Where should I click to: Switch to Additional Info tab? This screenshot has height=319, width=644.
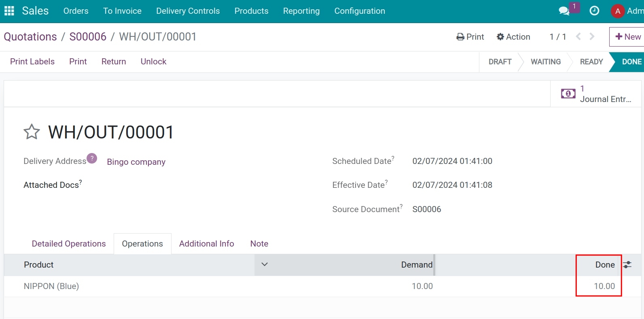207,244
